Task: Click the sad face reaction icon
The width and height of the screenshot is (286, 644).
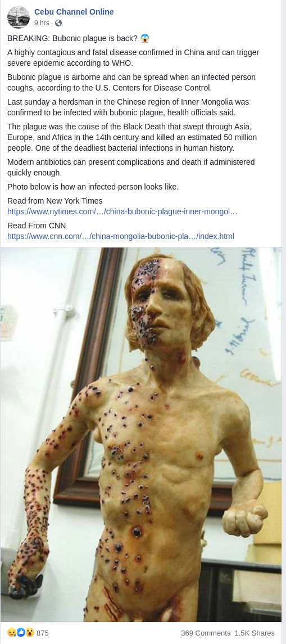Action: pyautogui.click(x=11, y=633)
